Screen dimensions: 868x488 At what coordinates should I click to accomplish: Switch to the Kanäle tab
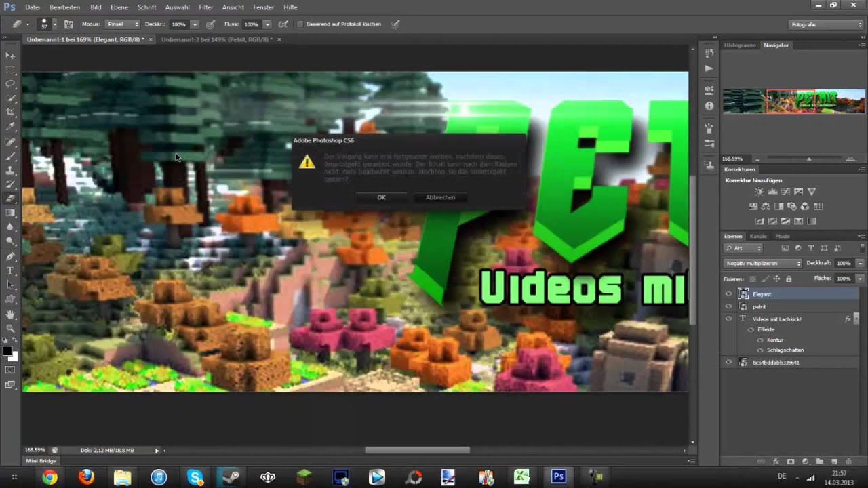(758, 236)
